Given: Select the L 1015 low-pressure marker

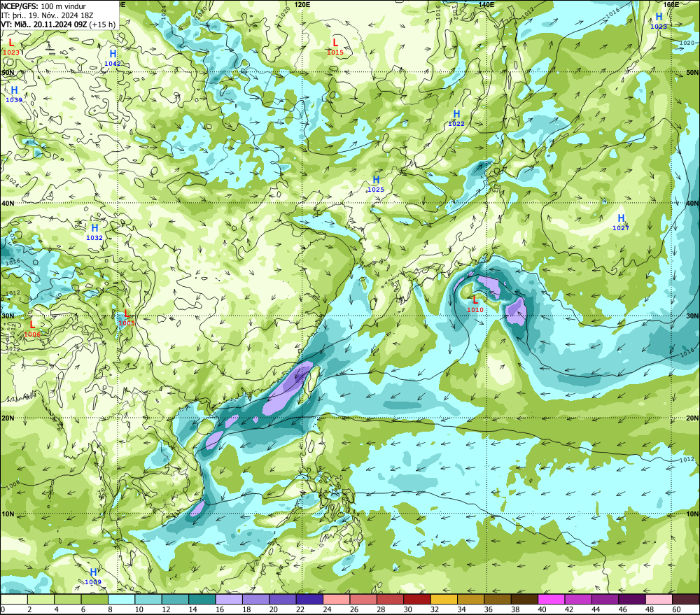Looking at the screenshot, I should 335,47.
